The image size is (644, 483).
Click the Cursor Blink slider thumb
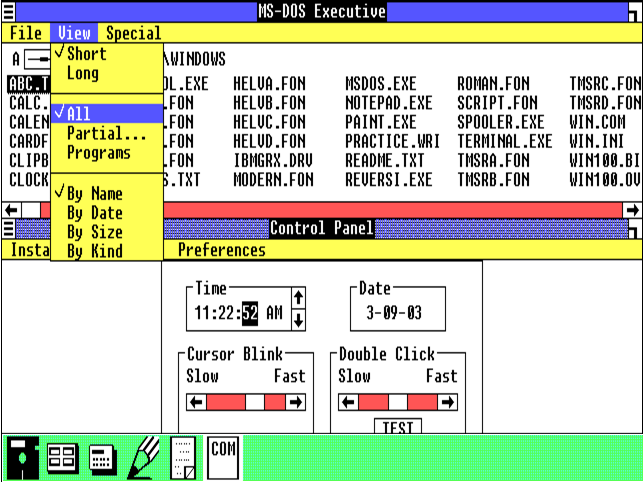coord(255,402)
